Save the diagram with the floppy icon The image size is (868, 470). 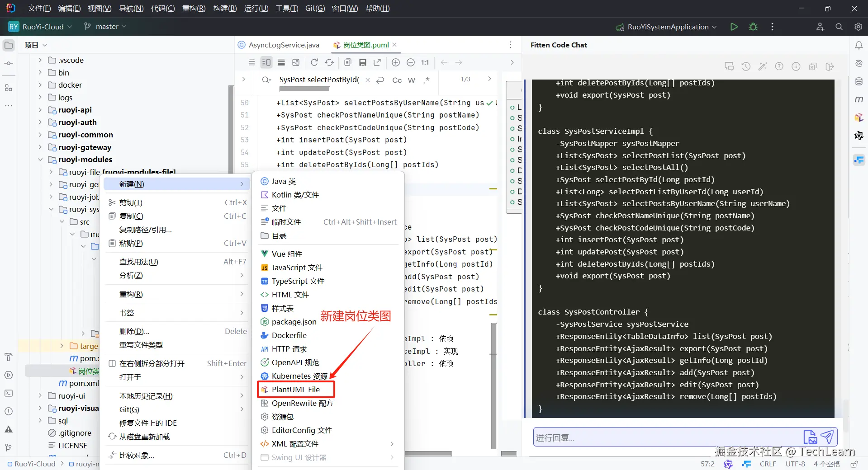(x=362, y=62)
